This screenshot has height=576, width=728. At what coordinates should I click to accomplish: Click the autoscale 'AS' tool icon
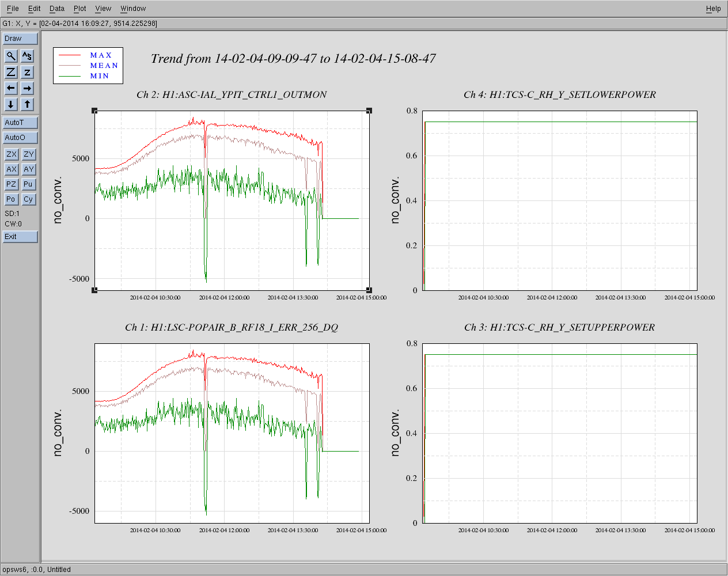click(x=27, y=56)
